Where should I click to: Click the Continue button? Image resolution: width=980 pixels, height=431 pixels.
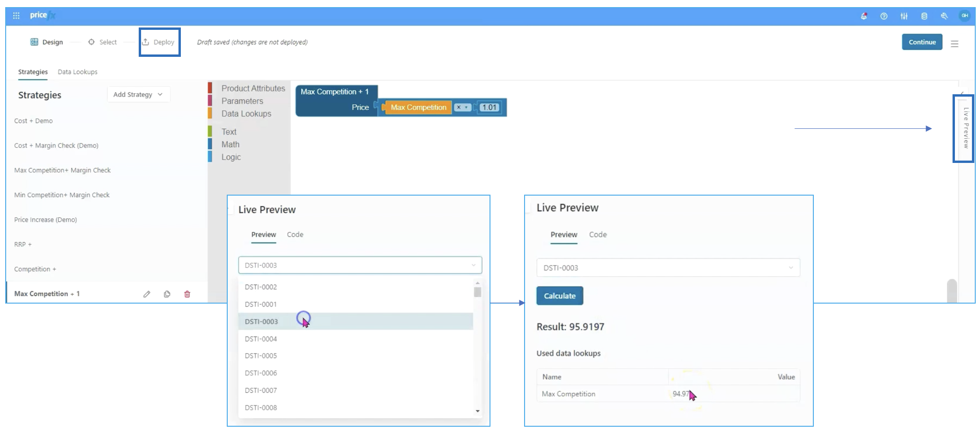click(x=922, y=42)
